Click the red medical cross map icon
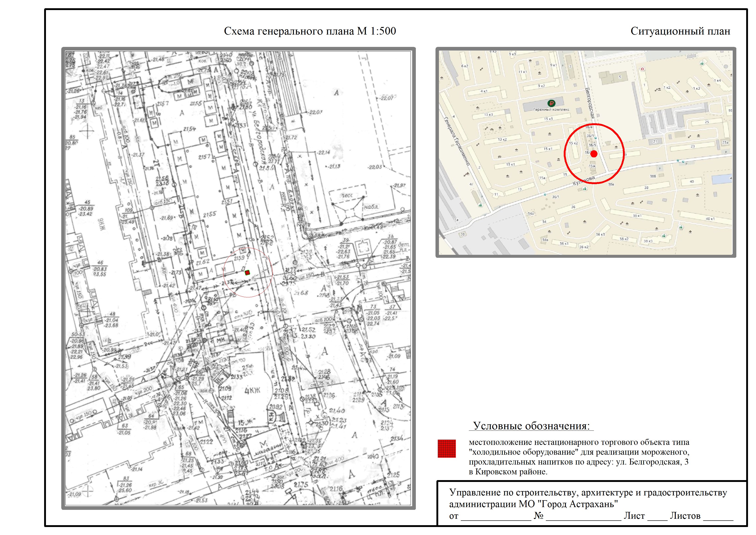 [x=642, y=69]
